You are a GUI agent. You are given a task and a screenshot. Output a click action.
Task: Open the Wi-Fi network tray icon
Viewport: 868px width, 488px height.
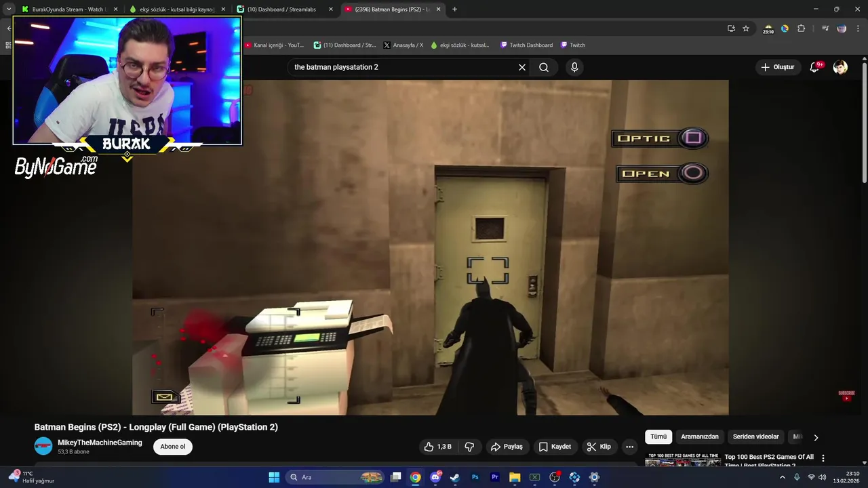(x=811, y=477)
